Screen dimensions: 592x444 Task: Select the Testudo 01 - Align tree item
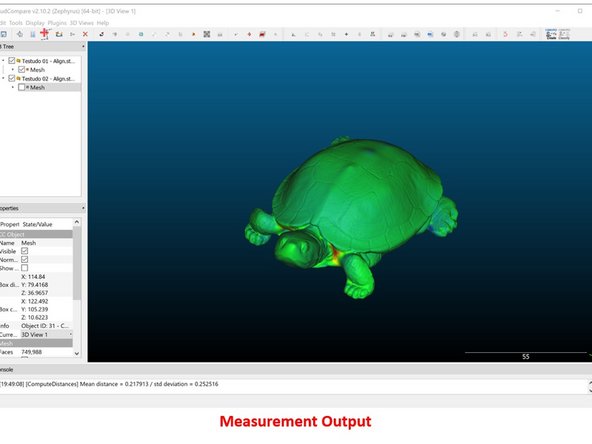pos(48,61)
